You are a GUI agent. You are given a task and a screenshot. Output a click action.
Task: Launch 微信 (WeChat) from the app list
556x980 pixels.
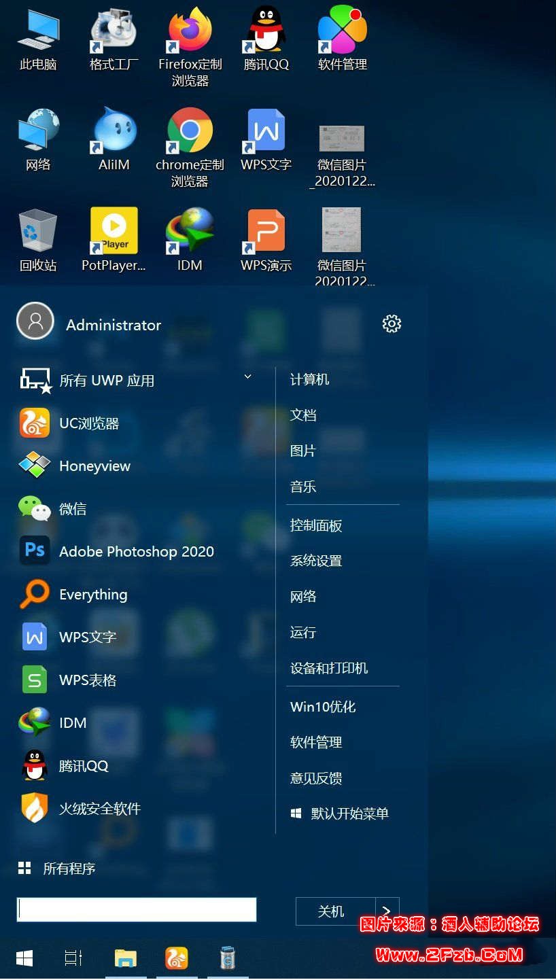coord(73,508)
